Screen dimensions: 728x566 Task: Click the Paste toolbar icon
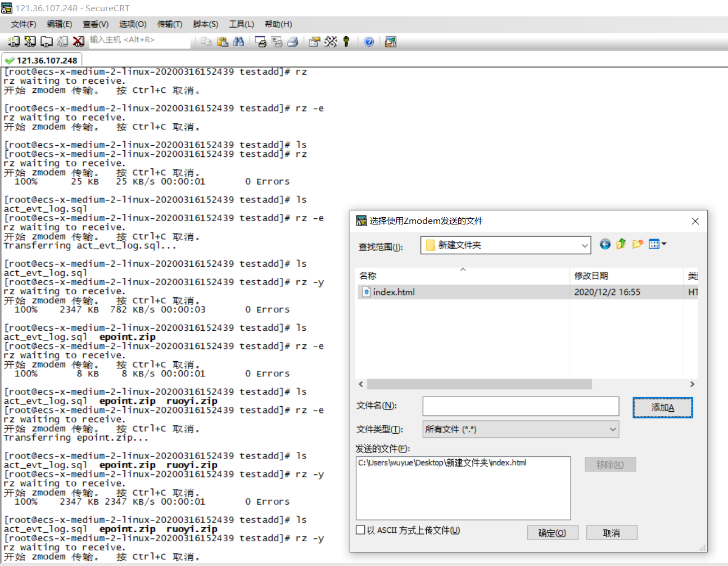[222, 42]
